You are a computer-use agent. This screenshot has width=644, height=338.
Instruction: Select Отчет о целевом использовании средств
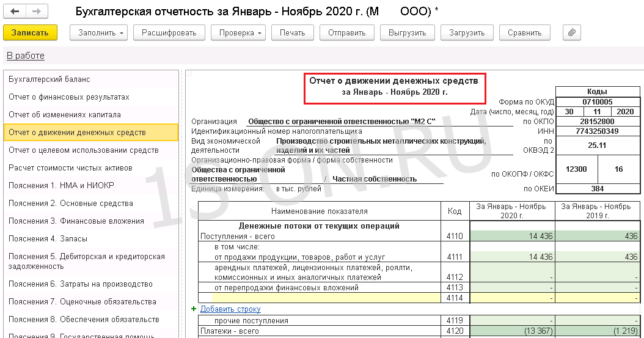tap(91, 150)
